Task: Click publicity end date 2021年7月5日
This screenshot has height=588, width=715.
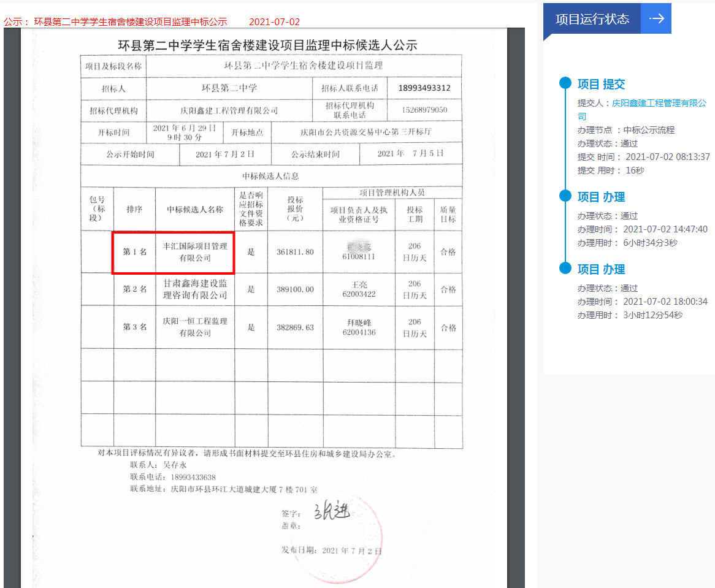Action: tap(410, 154)
